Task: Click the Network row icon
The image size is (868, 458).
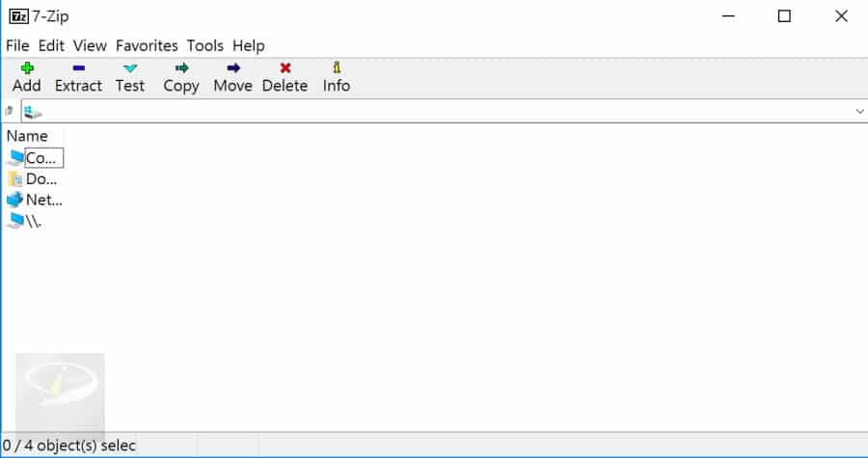Action: click(14, 200)
